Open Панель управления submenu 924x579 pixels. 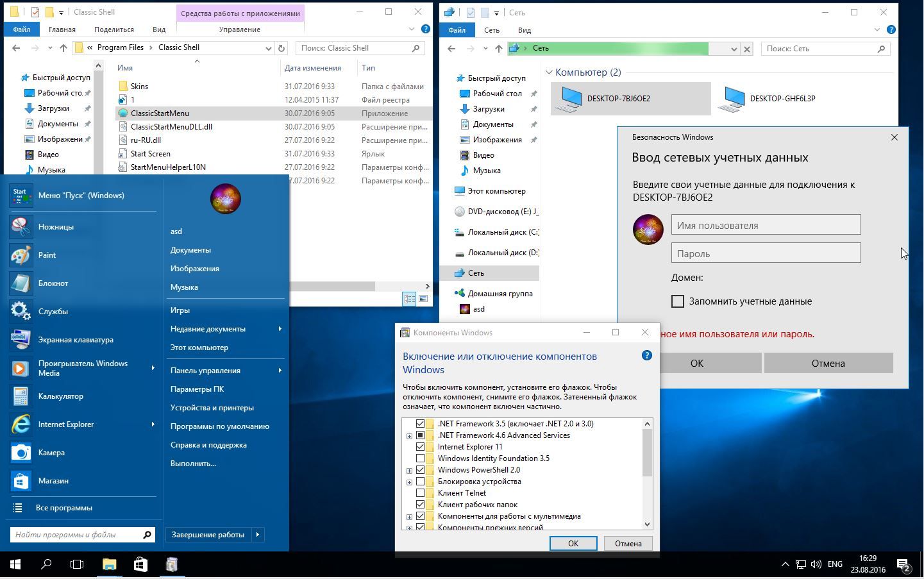click(x=226, y=370)
